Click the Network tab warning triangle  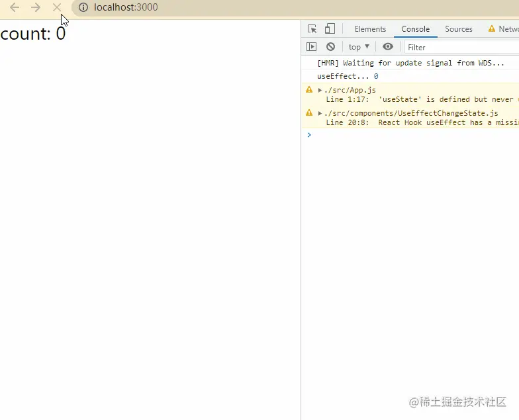492,29
